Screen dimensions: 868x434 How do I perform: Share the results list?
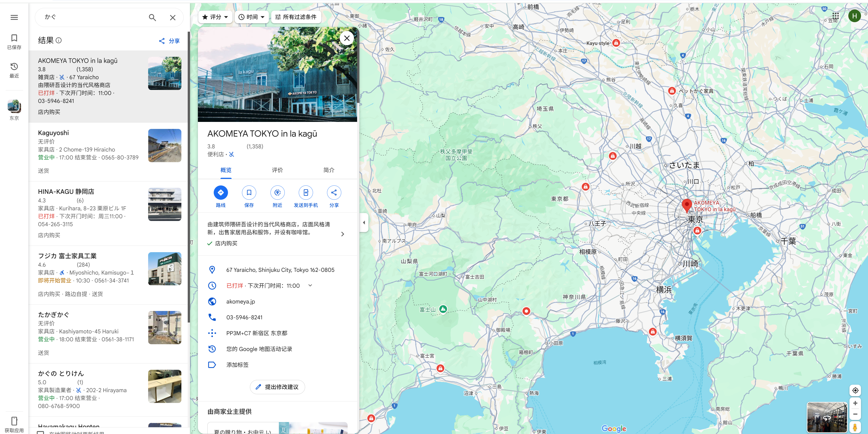pos(169,41)
